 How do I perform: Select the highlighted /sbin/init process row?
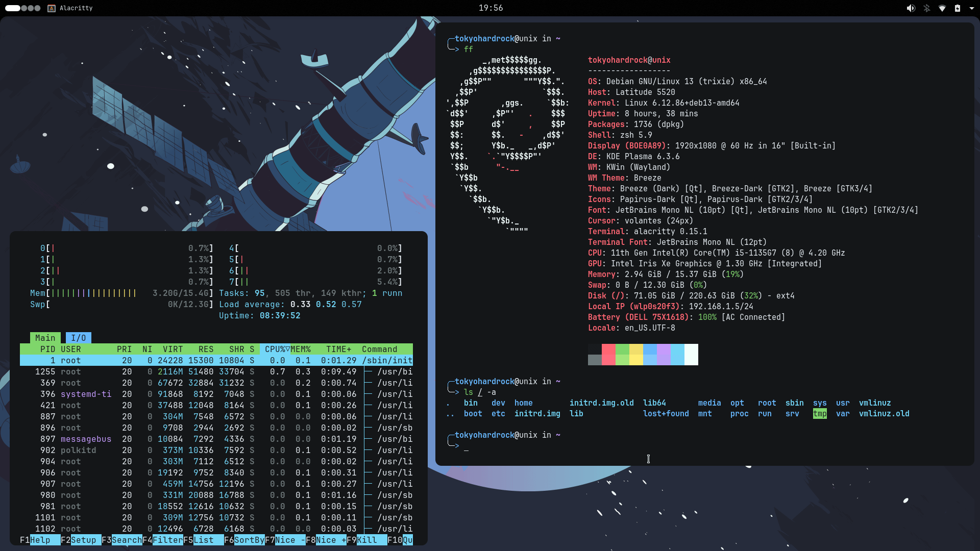216,360
